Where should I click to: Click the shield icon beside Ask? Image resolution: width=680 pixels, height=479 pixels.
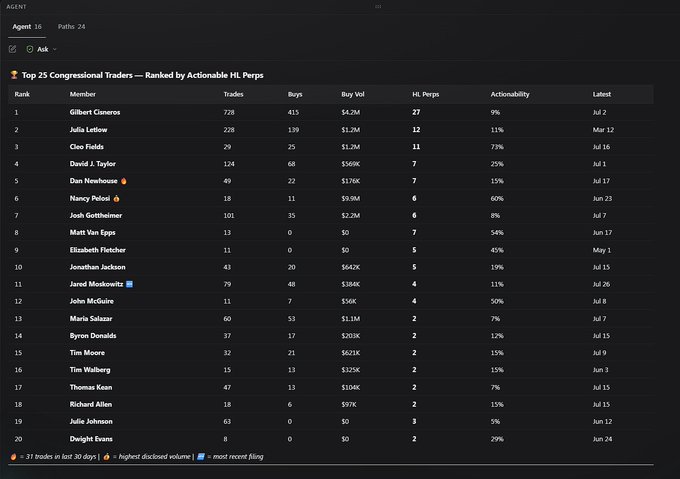click(29, 49)
